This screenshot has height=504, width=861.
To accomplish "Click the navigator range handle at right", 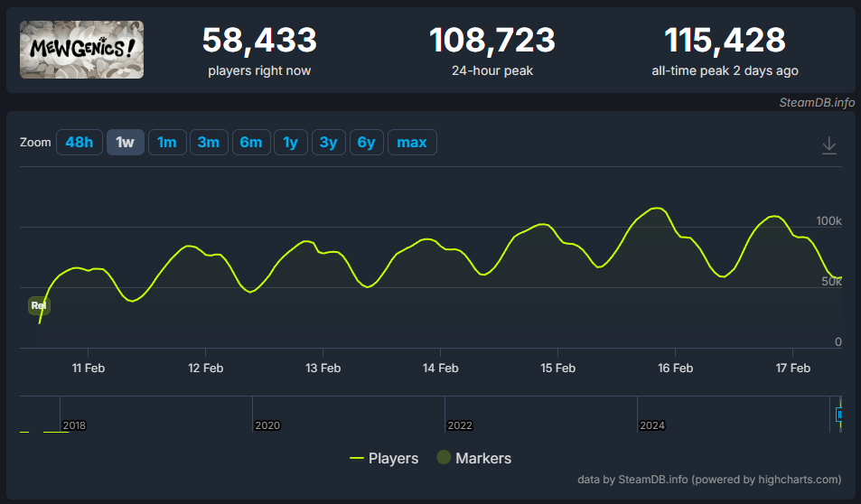I will tap(838, 415).
